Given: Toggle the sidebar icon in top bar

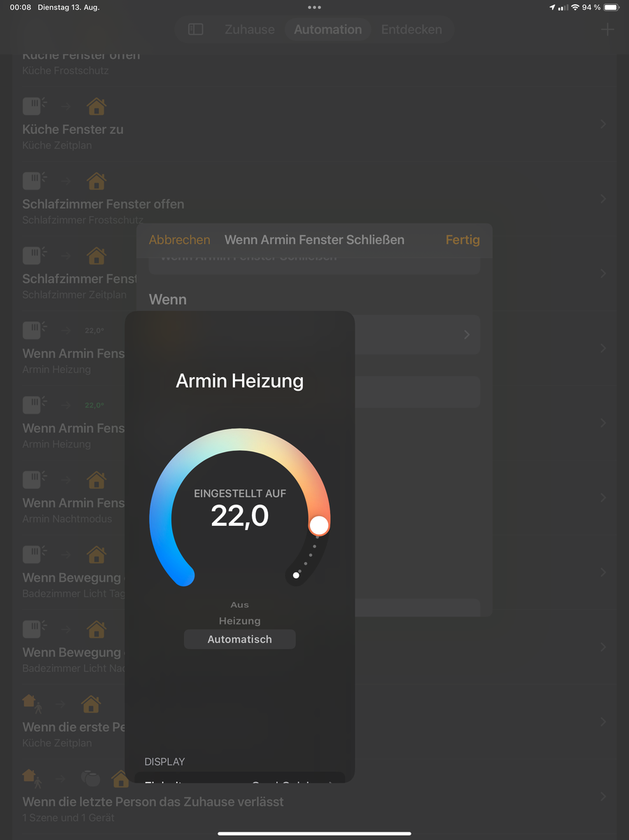Looking at the screenshot, I should (x=196, y=29).
